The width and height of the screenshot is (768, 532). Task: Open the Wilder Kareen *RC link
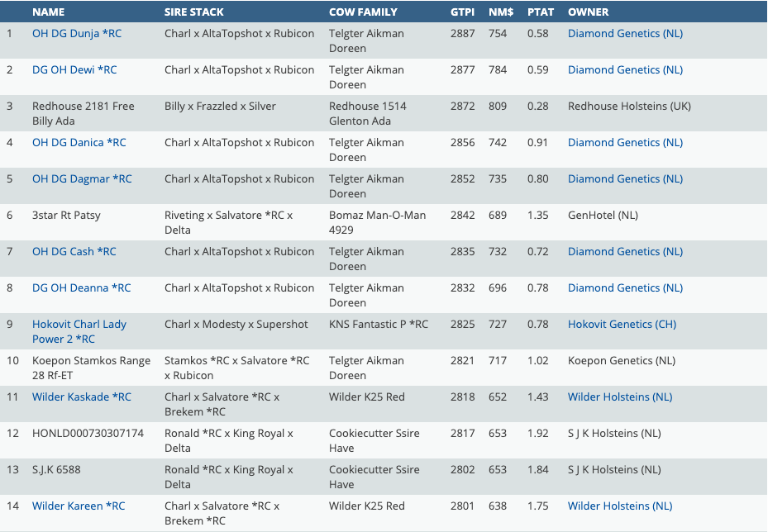tap(79, 506)
